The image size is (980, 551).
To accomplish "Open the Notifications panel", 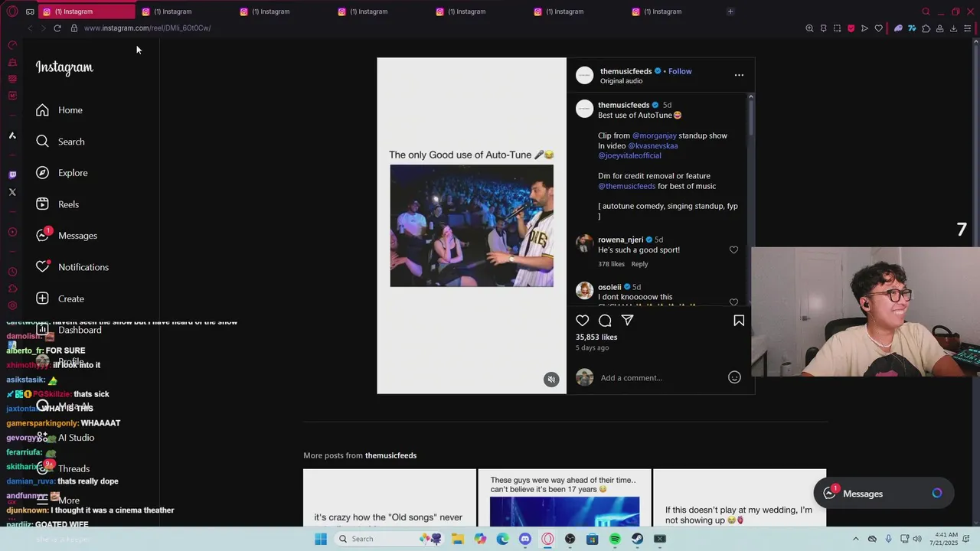I will tap(72, 267).
